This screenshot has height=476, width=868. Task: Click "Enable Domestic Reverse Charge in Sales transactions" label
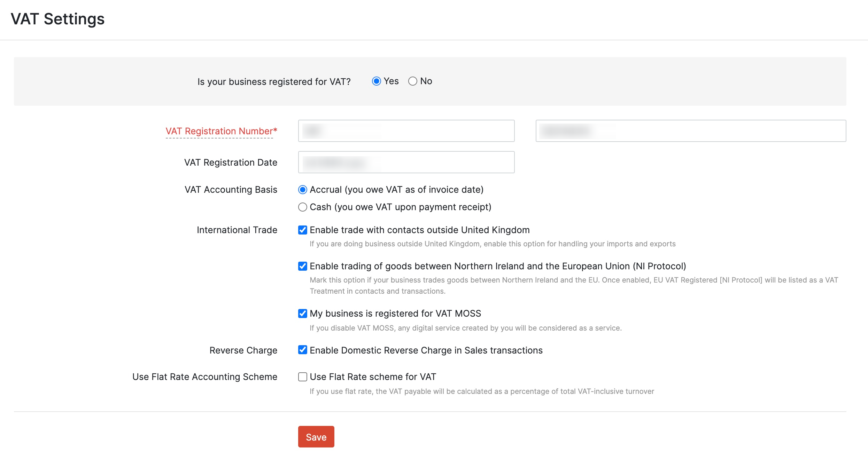point(426,350)
